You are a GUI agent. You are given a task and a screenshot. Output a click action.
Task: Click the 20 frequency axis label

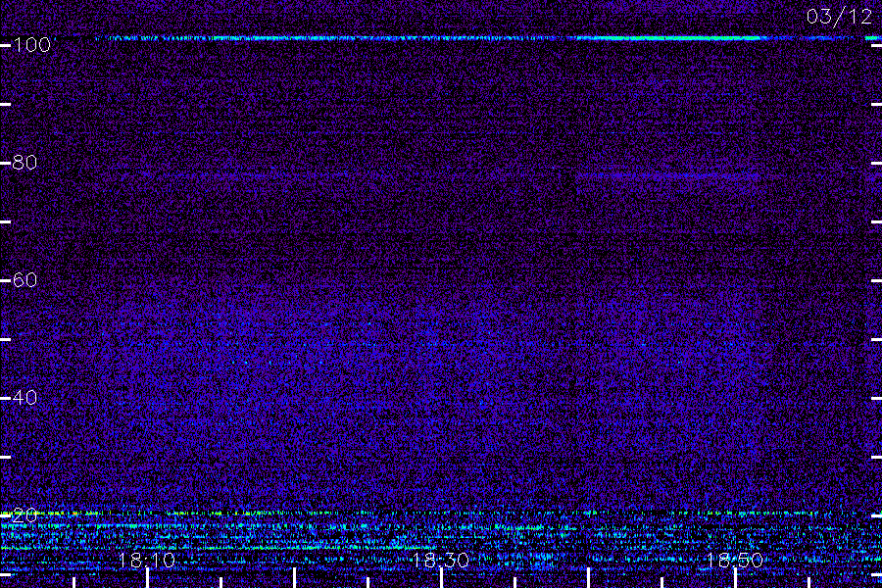pyautogui.click(x=24, y=515)
